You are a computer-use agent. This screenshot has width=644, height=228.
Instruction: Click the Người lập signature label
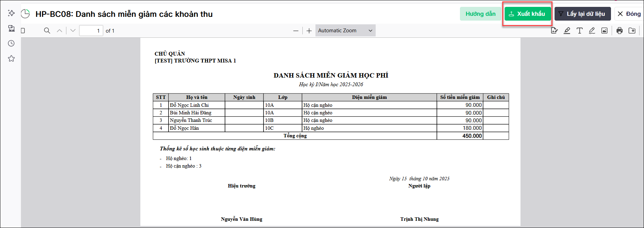tap(419, 186)
